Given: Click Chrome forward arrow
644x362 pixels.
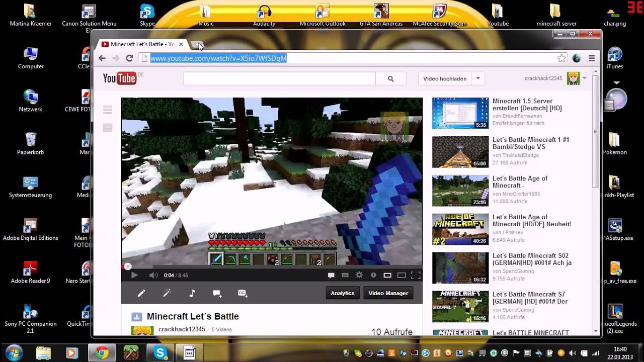Looking at the screenshot, I should tap(116, 58).
